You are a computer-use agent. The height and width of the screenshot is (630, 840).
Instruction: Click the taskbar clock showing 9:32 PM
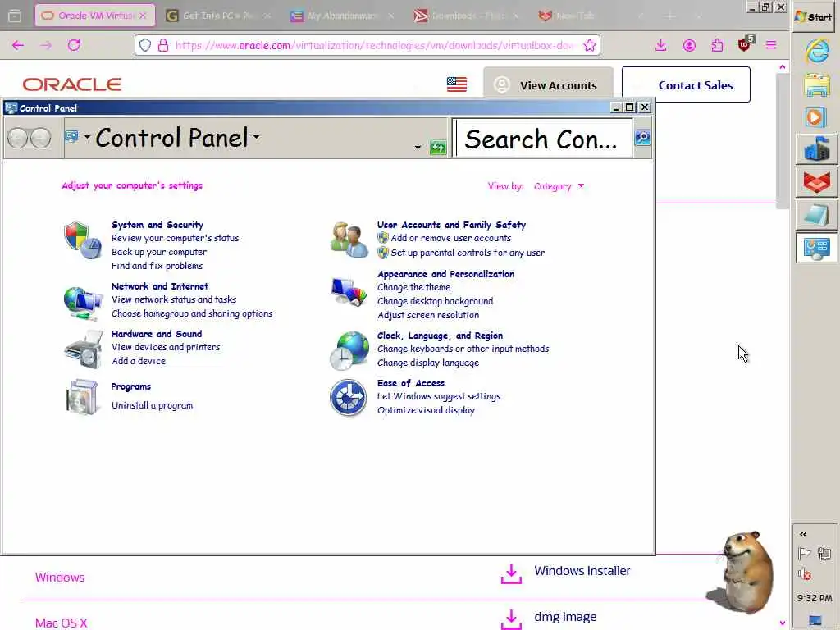pos(815,598)
